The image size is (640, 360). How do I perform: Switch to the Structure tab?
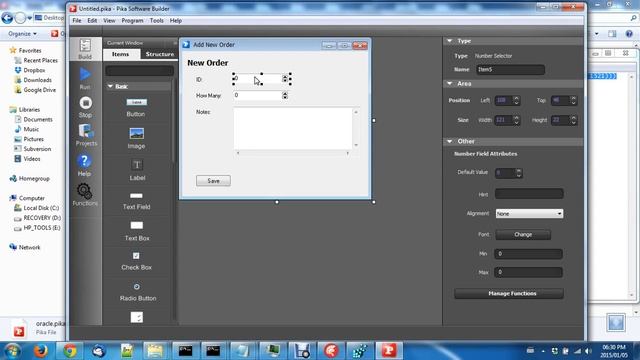tap(160, 54)
